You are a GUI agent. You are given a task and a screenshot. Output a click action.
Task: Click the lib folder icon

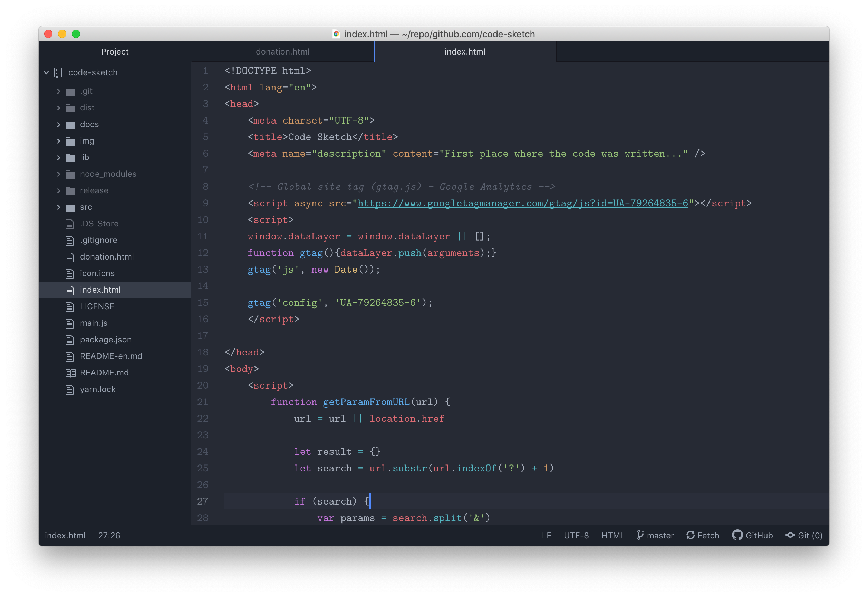70,158
